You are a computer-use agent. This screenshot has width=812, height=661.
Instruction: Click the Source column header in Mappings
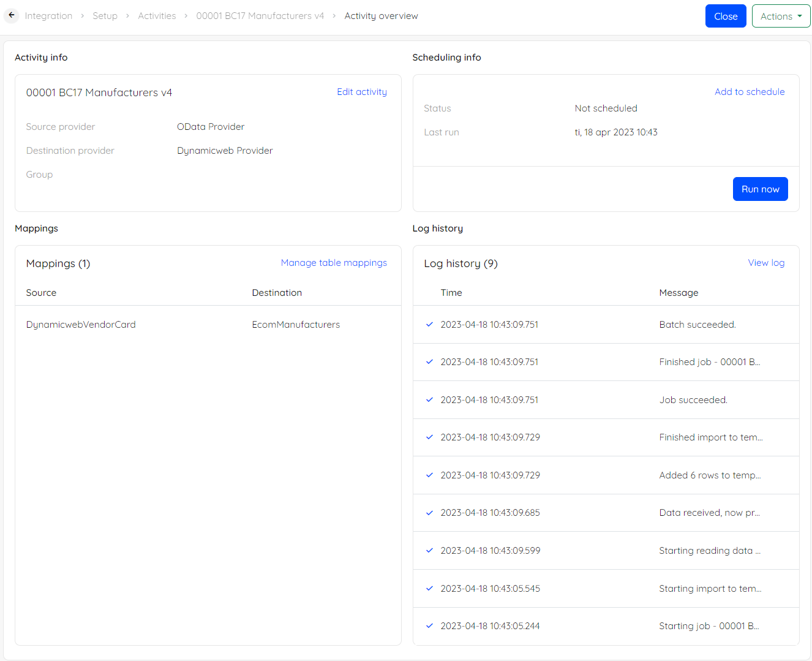[41, 293]
